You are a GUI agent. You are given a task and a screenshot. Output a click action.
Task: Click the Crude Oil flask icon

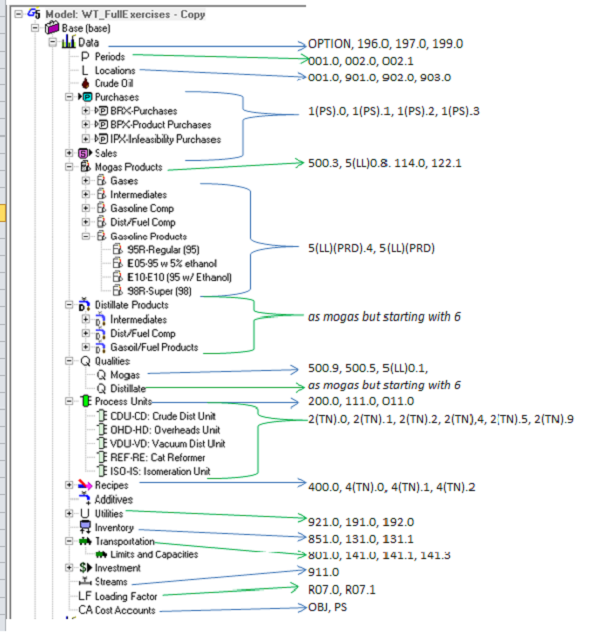pyautogui.click(x=85, y=84)
